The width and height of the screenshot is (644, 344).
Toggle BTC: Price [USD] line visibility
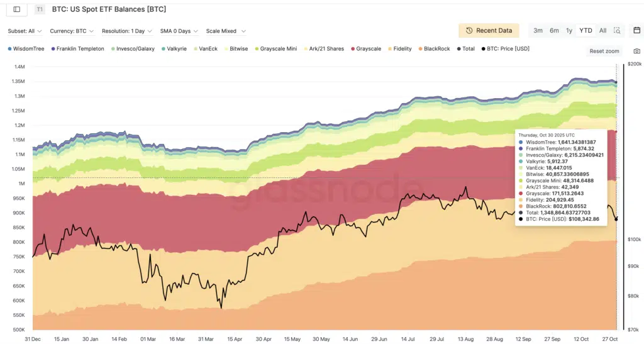point(510,48)
